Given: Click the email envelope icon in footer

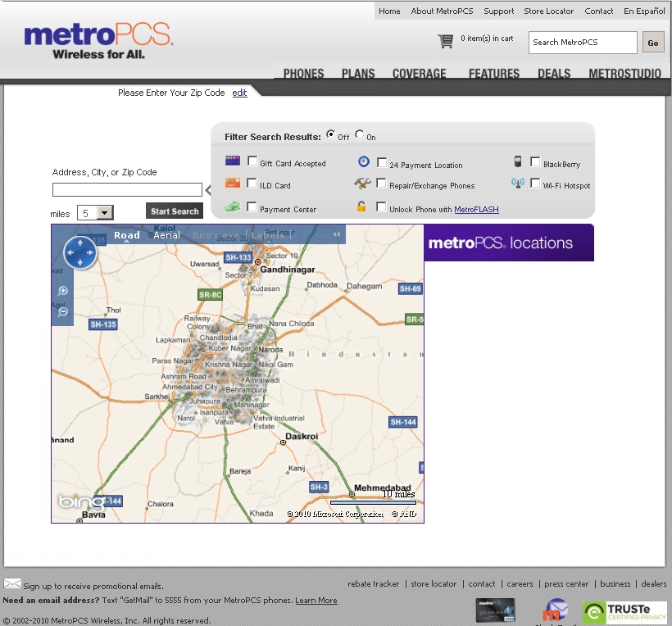Looking at the screenshot, I should coord(12,583).
